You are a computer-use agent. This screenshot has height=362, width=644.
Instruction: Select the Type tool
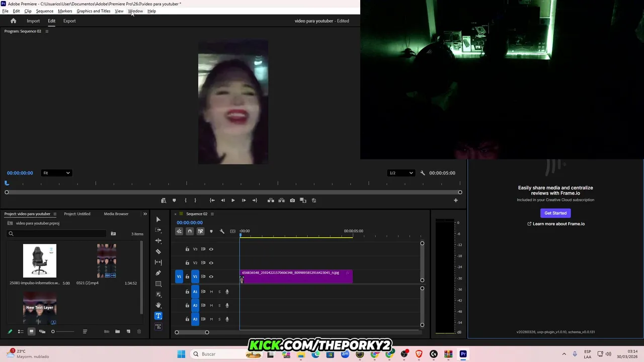[158, 316]
